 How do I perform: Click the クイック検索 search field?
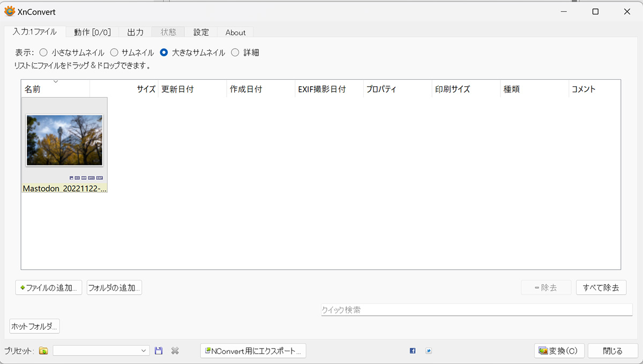pos(476,310)
